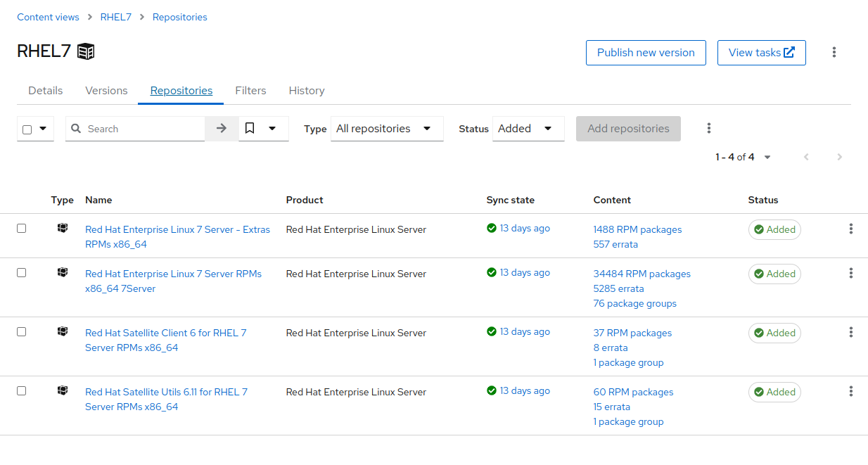Open Red Hat Enterprise Linux 7 Server RPMs link

tap(173, 281)
